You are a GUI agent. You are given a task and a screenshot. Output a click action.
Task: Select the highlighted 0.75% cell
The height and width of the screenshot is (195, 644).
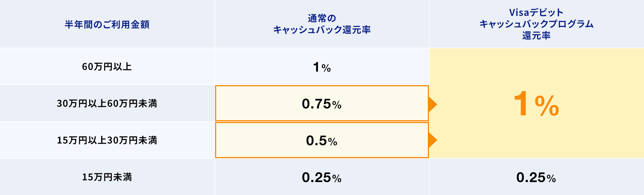point(322,104)
